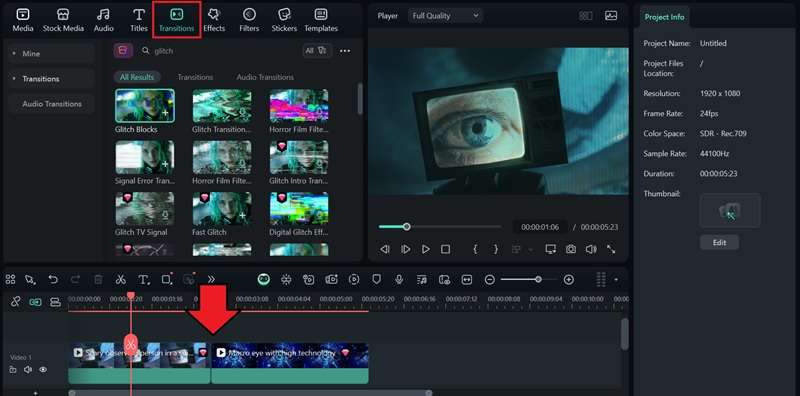Toggle the auto ripple link icon
The width and height of the screenshot is (800, 396).
tap(15, 302)
